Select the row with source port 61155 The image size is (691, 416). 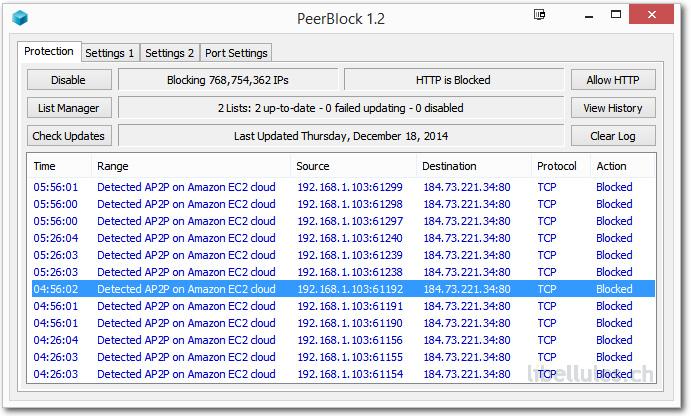(343, 357)
